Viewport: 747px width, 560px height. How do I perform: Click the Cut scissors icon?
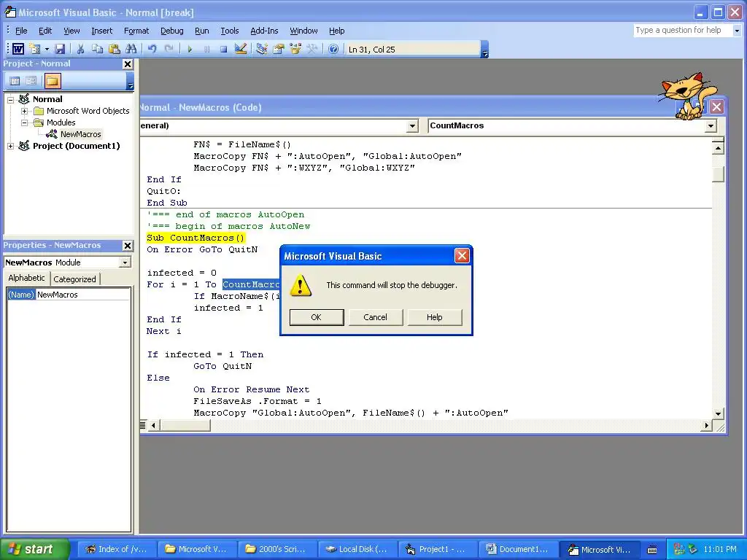80,49
